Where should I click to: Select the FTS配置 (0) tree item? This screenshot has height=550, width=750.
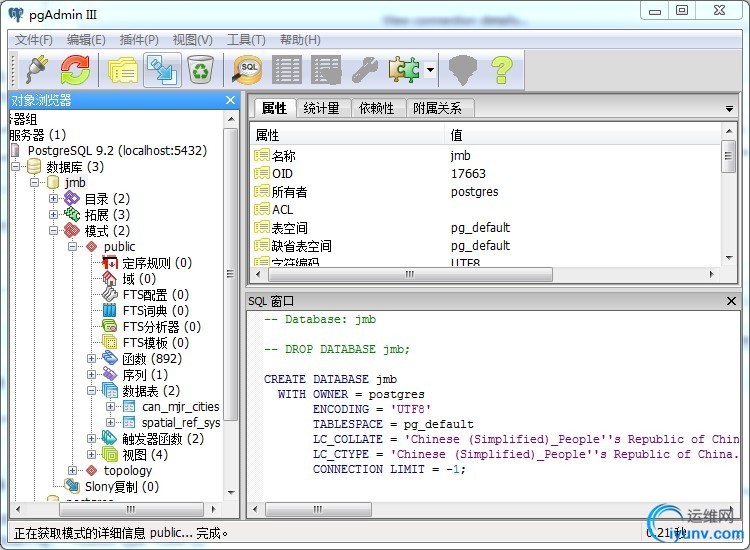pos(155,295)
